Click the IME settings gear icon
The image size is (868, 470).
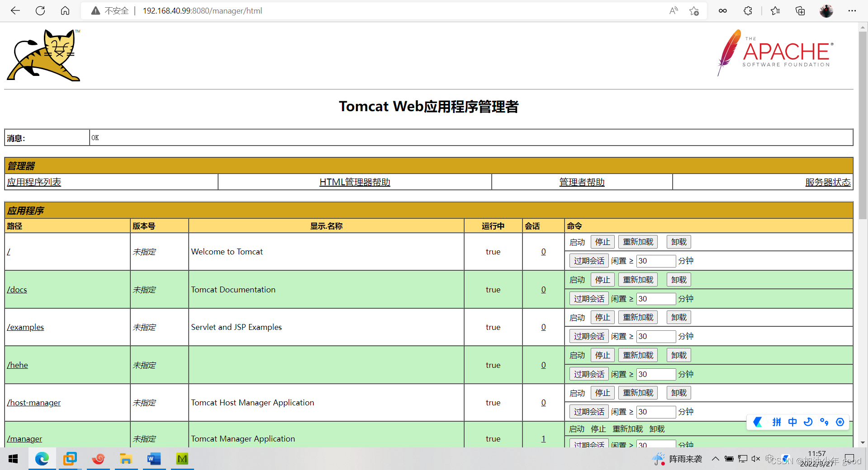pos(840,422)
